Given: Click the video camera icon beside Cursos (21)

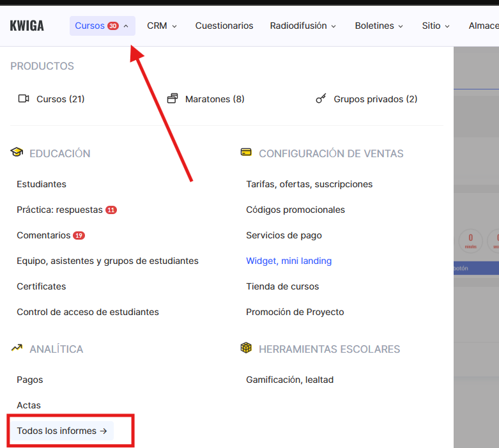Looking at the screenshot, I should pyautogui.click(x=24, y=99).
